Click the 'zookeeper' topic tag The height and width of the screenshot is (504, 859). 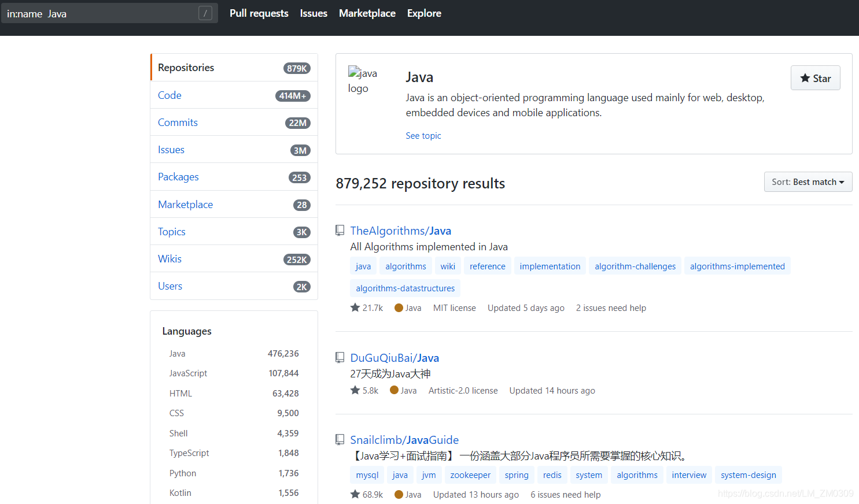[470, 475]
